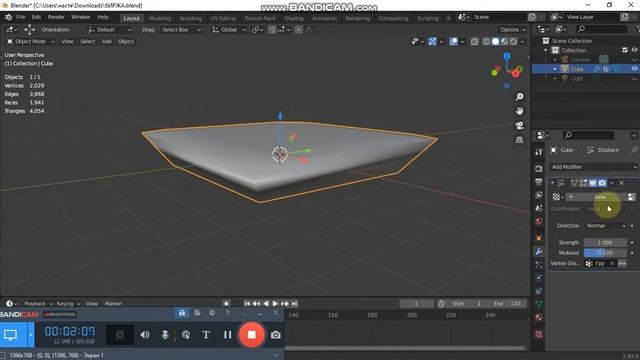The image size is (640, 360).
Task: Toggle Displace modifier show in render
Action: pyautogui.click(x=602, y=183)
